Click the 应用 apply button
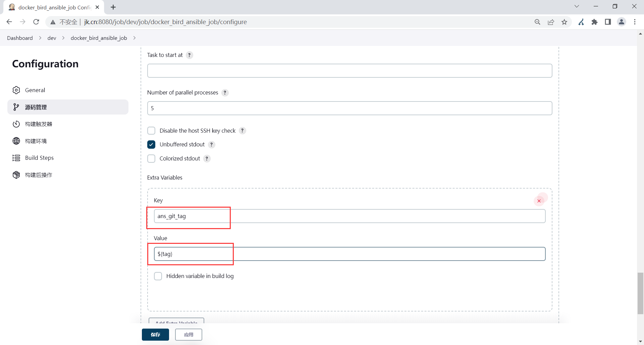The width and height of the screenshot is (644, 345). click(x=189, y=335)
